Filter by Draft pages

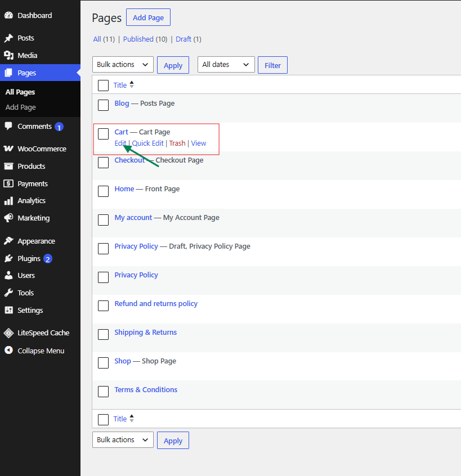[x=183, y=39]
